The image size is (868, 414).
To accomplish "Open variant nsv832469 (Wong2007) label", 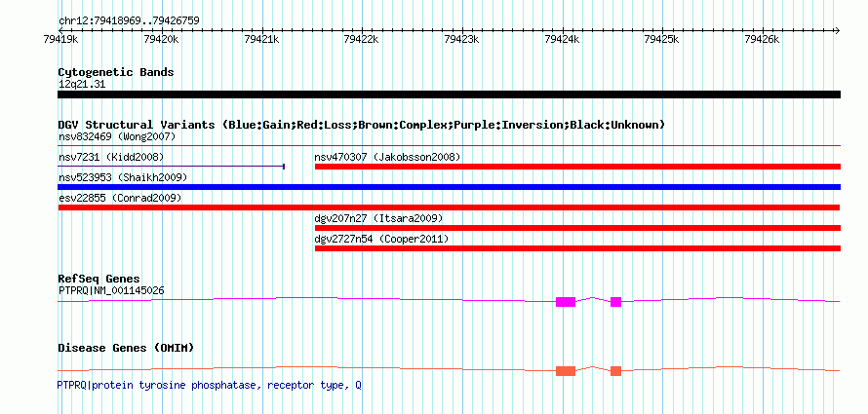I will pos(117,136).
